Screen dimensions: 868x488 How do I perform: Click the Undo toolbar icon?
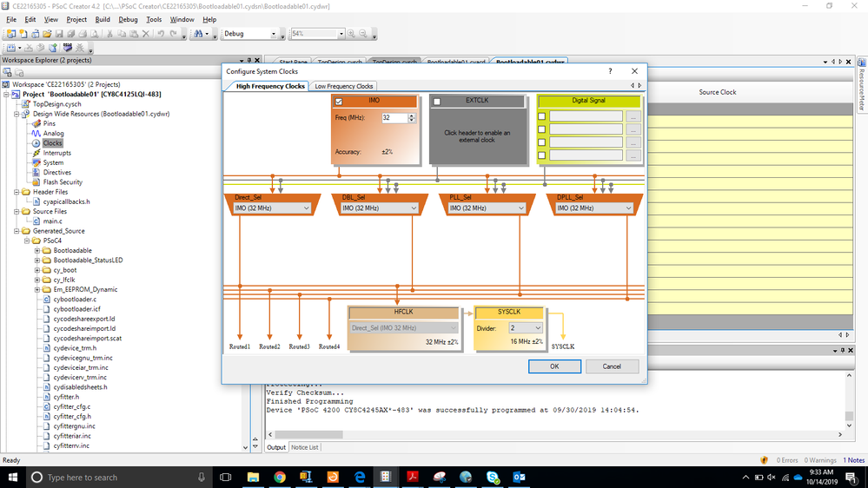point(161,34)
